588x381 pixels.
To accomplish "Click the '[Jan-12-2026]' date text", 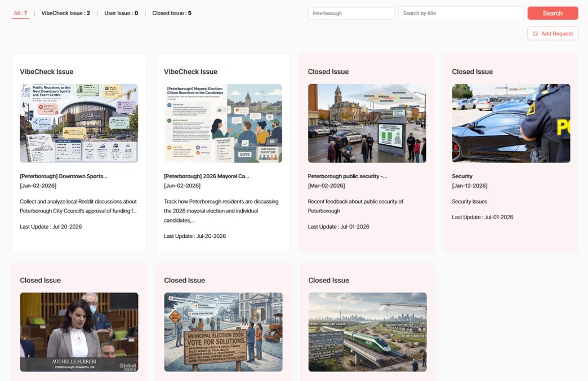I will click(x=470, y=185).
